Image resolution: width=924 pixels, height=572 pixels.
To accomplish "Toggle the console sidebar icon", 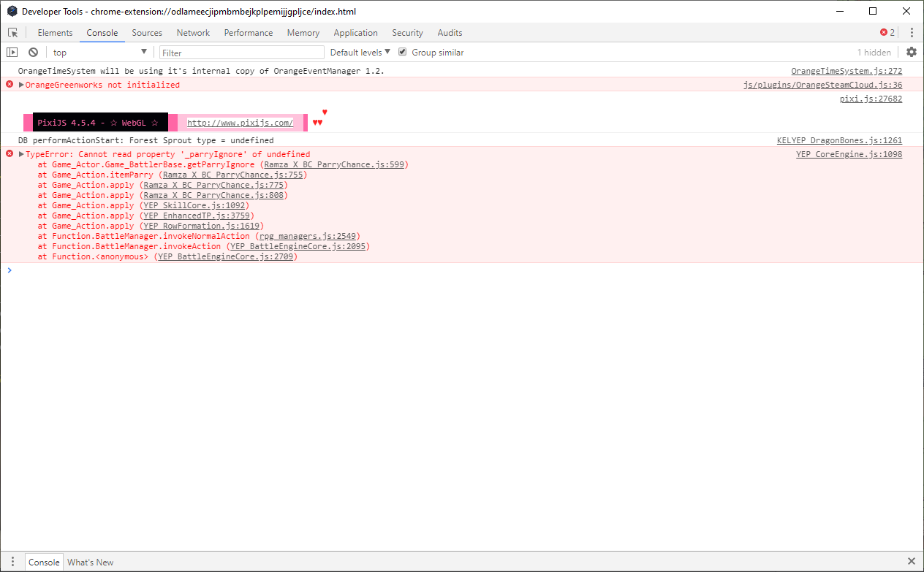I will [12, 53].
